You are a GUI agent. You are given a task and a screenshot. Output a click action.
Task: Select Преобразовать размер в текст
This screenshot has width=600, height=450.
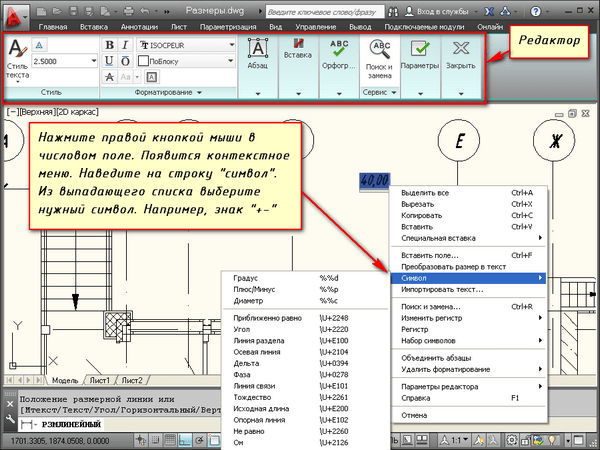[469, 267]
